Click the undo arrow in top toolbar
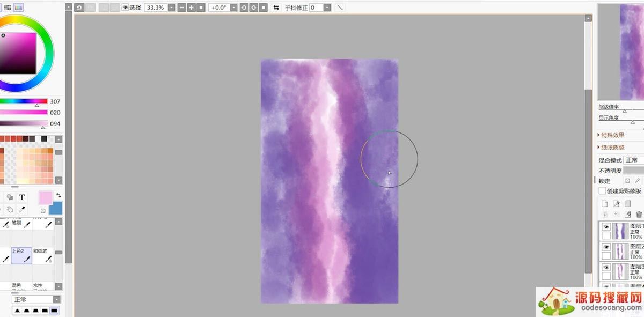 (x=79, y=8)
